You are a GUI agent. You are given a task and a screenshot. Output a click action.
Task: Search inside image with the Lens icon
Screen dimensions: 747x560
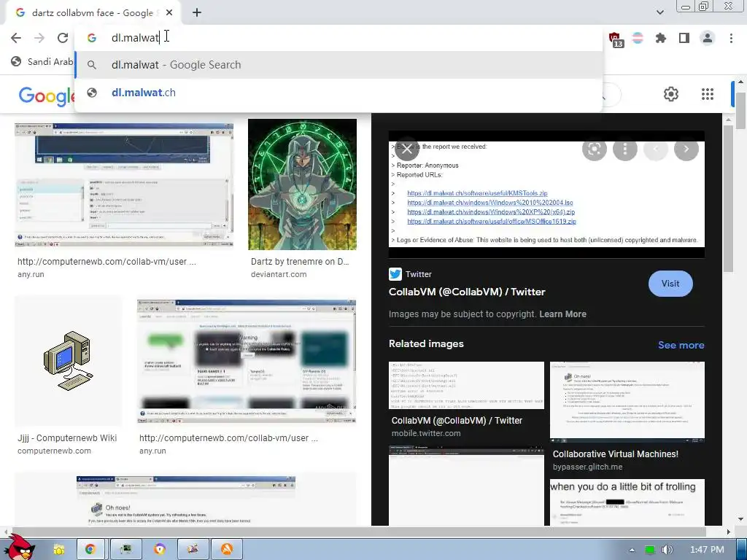click(594, 149)
